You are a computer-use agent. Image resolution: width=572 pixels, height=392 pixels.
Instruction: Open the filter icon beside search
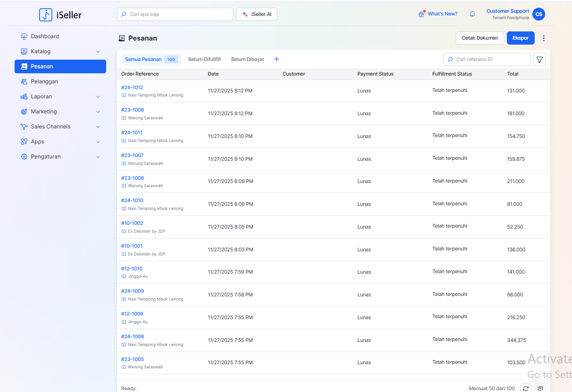539,60
